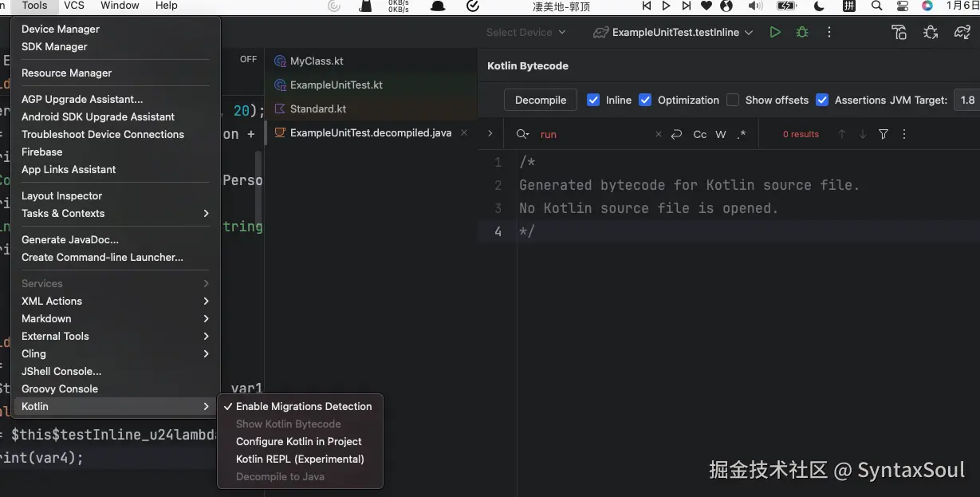The image size is (980, 497).
Task: Select Configure Kotlin in Project
Action: 300,441
